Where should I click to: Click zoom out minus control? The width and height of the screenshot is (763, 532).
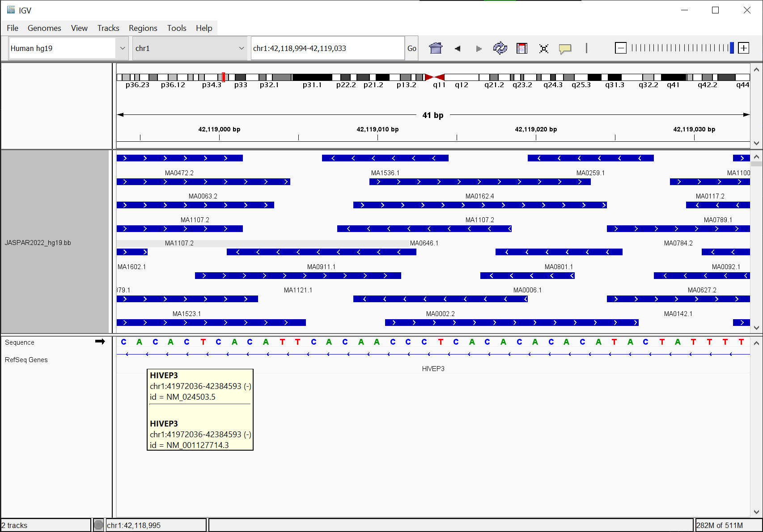(621, 47)
